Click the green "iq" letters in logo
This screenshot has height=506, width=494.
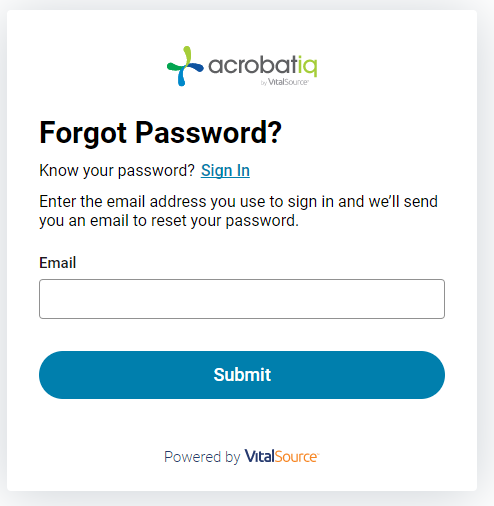click(x=308, y=66)
